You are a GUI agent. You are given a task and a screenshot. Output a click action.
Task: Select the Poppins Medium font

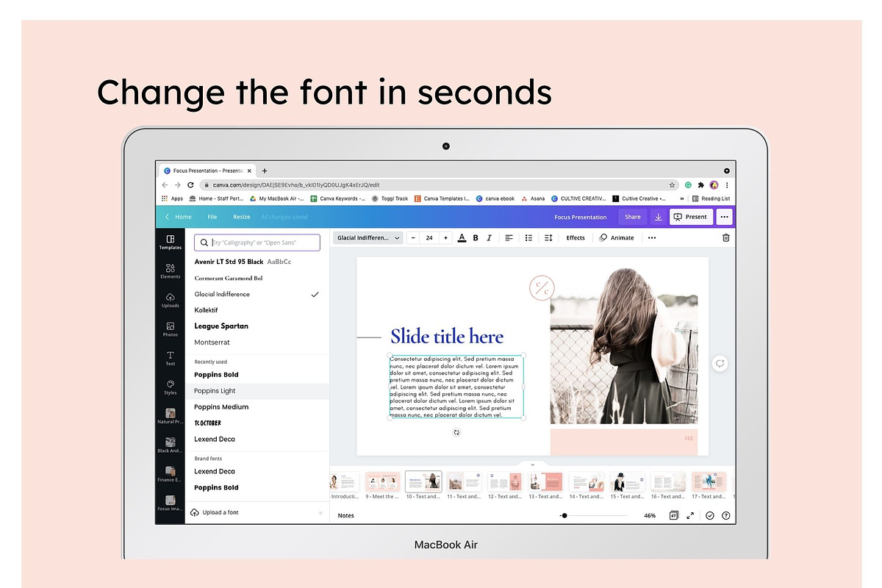click(x=257, y=406)
